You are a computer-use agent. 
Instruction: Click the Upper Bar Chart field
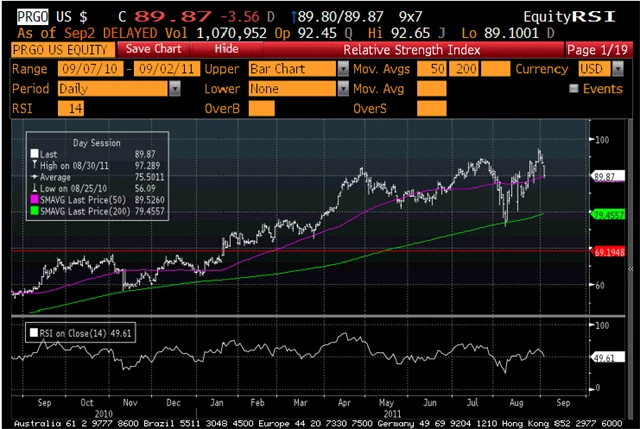(x=292, y=69)
